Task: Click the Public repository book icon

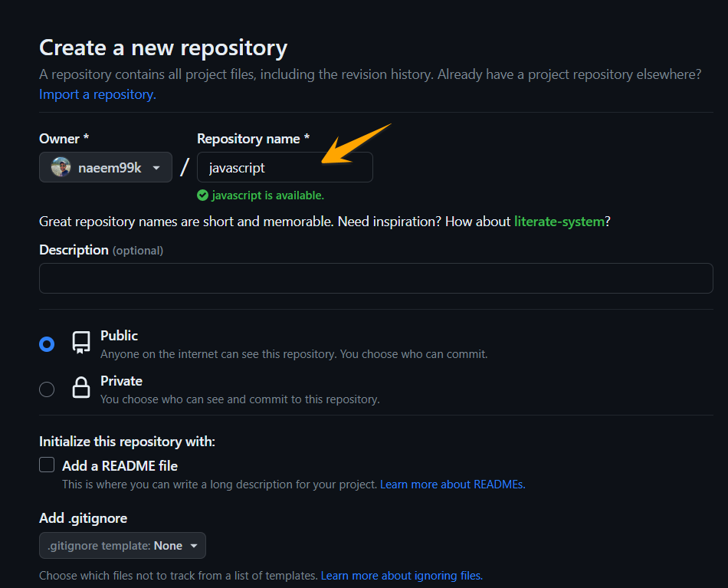Action: [x=80, y=343]
